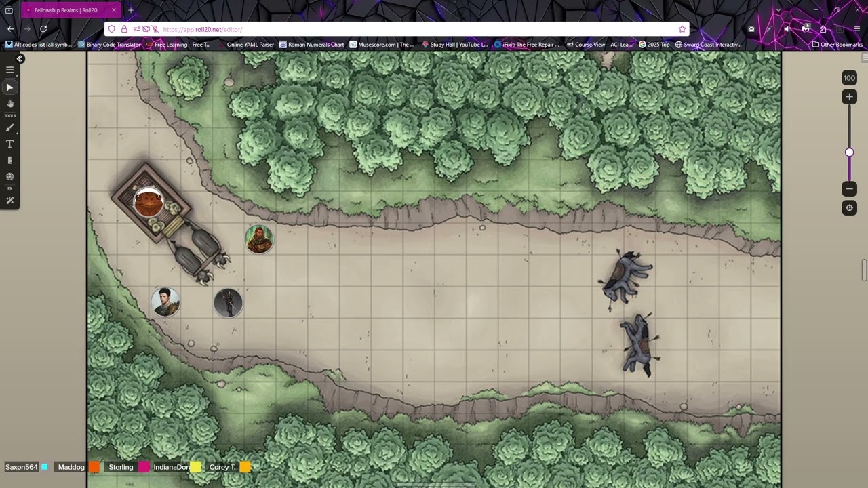Click the Maddog player name
The height and width of the screenshot is (488, 868).
click(x=71, y=467)
